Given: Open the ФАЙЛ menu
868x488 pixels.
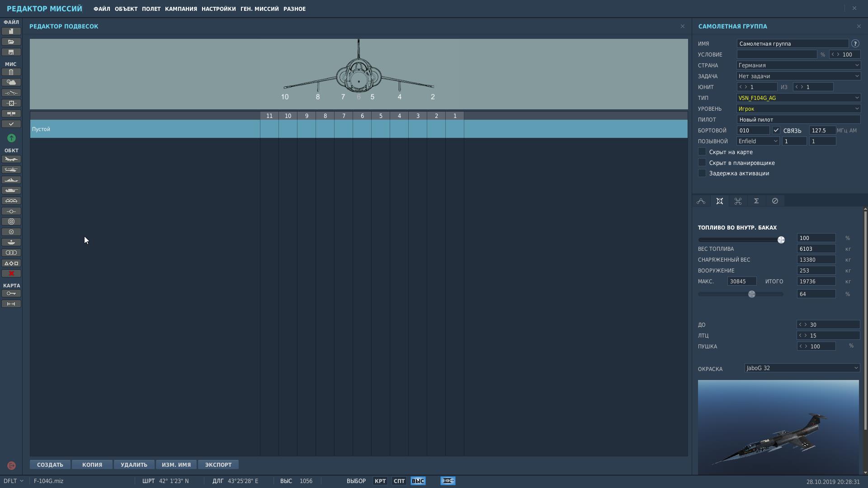Looking at the screenshot, I should pos(102,9).
